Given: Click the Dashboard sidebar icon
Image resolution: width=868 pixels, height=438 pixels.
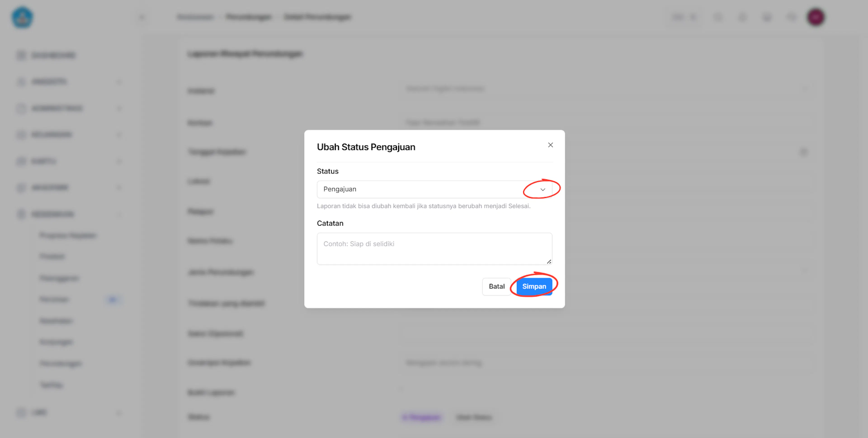Looking at the screenshot, I should point(21,55).
